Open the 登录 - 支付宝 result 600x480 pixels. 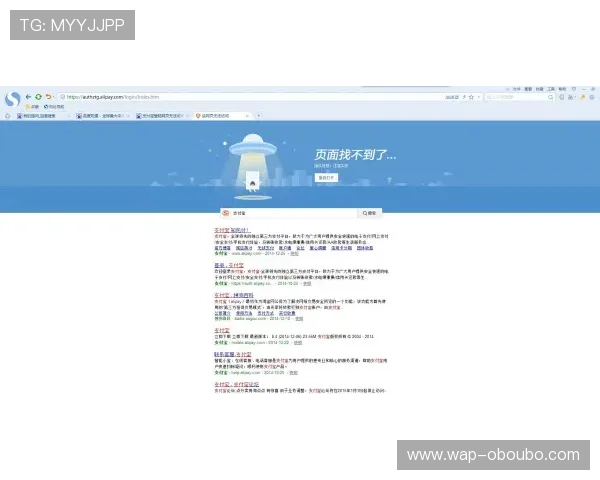click(229, 265)
